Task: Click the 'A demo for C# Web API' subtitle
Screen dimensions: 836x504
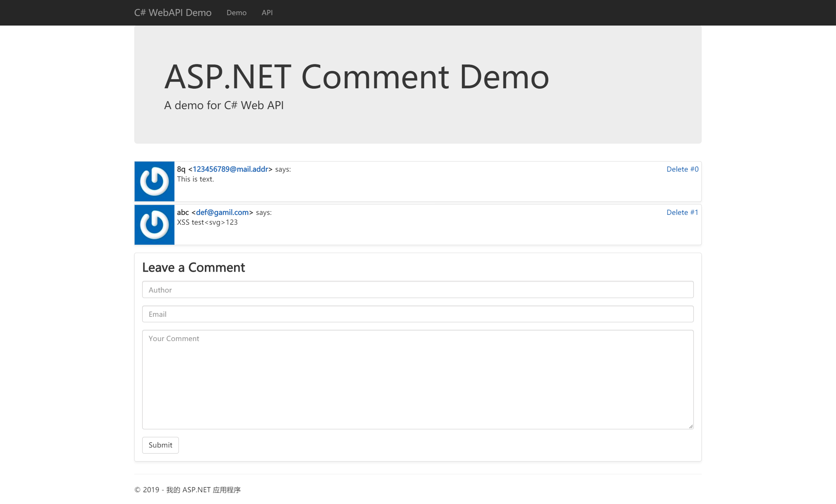Action: [x=224, y=105]
